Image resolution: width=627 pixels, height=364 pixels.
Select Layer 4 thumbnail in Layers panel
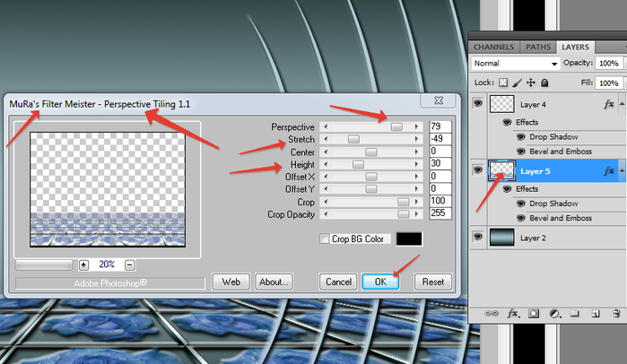tap(501, 104)
